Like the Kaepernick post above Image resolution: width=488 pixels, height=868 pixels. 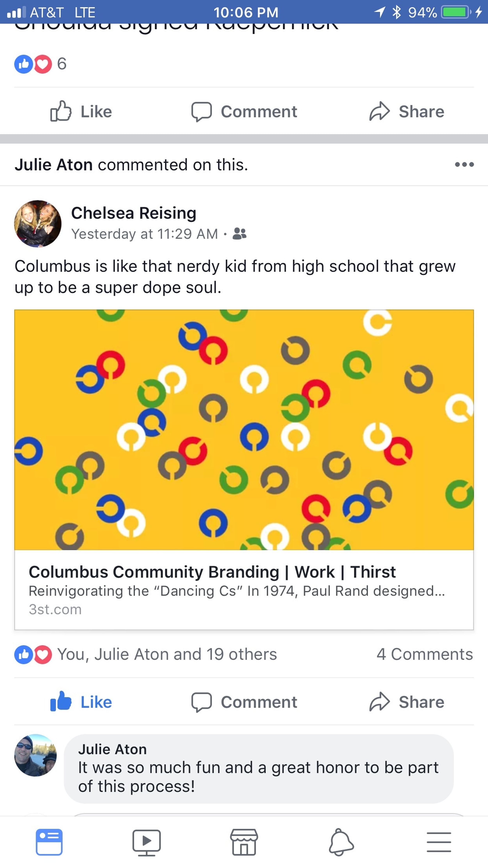[x=81, y=111]
